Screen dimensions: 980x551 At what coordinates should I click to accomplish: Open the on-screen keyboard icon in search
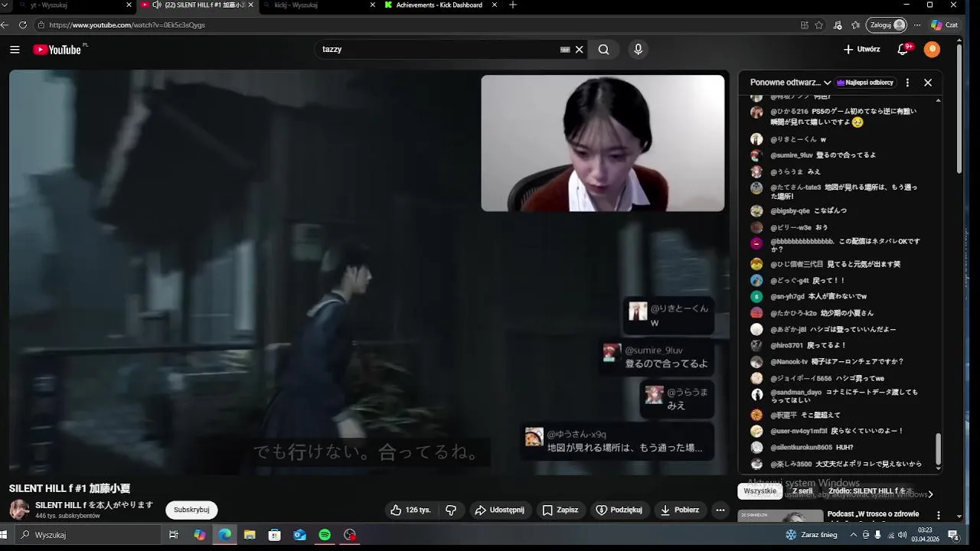click(565, 50)
